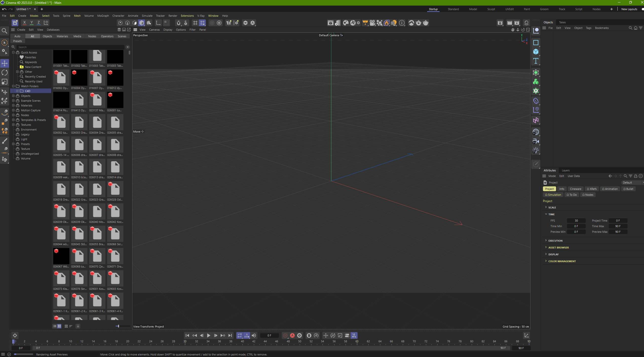Expand the EXECUTION section

(x=546, y=241)
